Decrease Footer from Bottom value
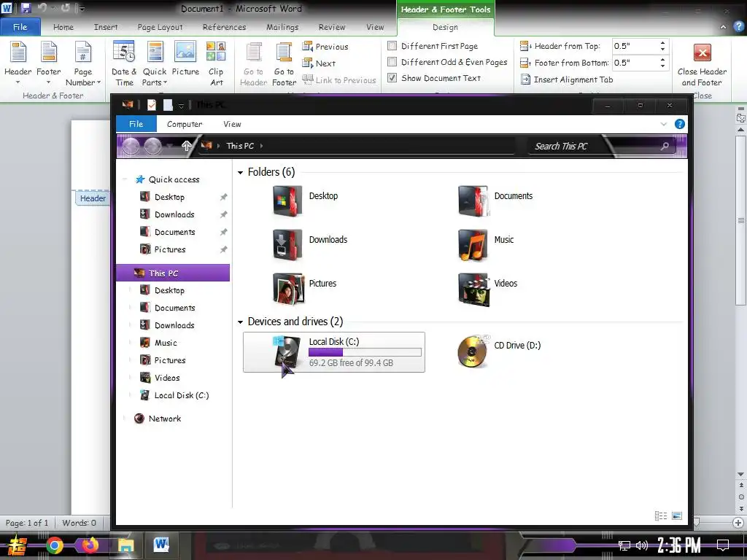 [662, 66]
